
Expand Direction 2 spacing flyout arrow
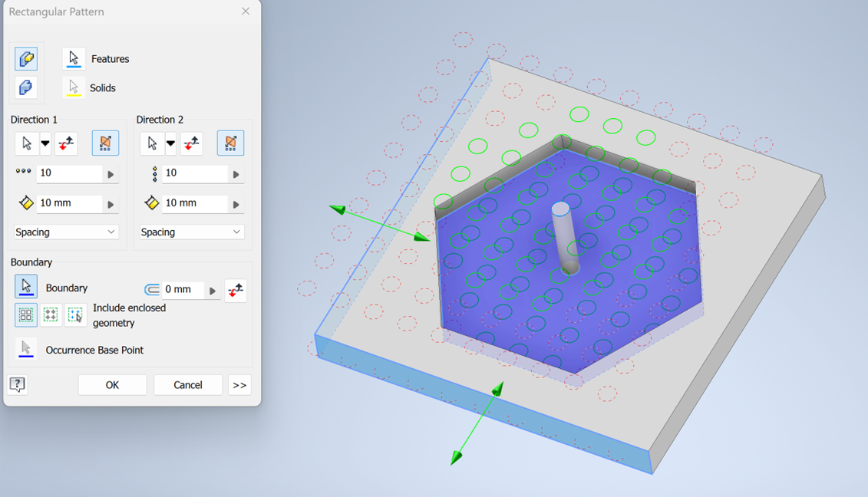(236, 204)
